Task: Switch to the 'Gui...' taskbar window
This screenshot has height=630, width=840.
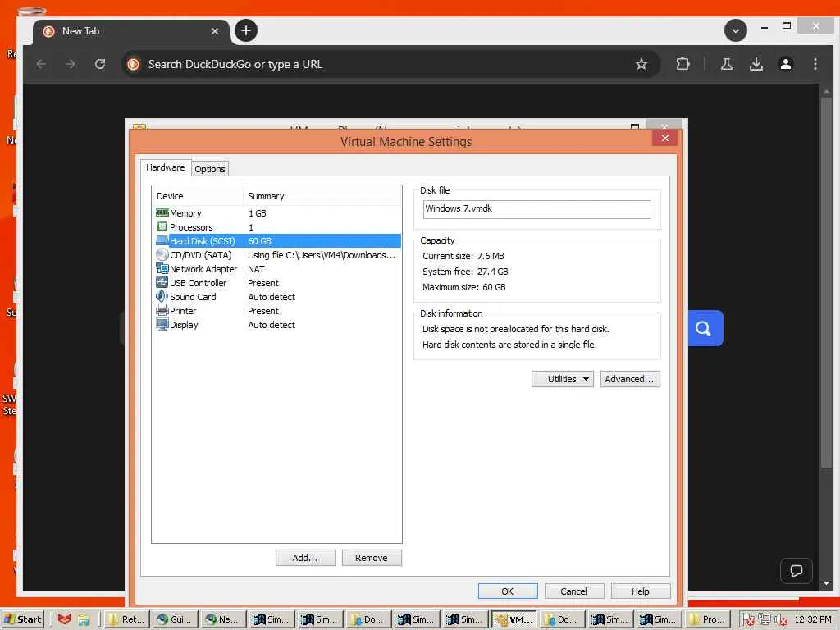Action: pos(175,619)
